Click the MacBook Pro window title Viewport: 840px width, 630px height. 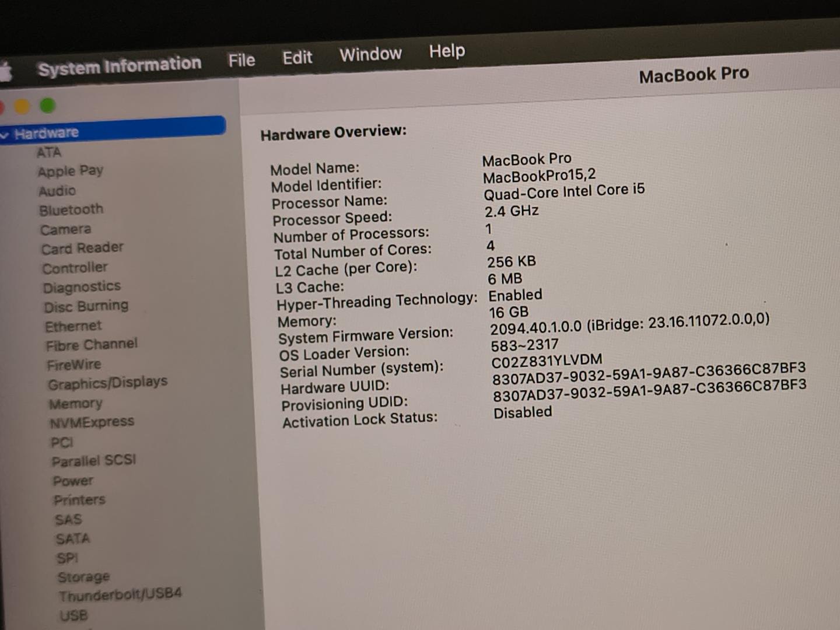pos(694,75)
